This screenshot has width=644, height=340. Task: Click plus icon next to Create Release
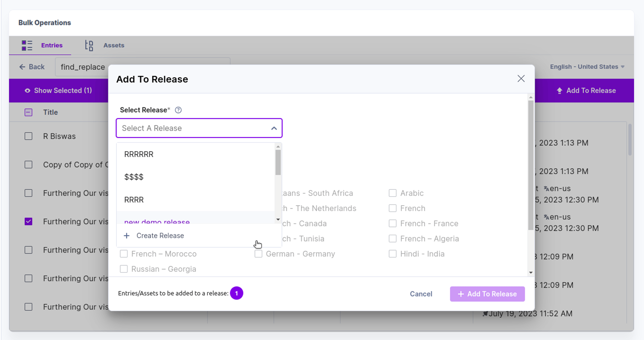126,236
